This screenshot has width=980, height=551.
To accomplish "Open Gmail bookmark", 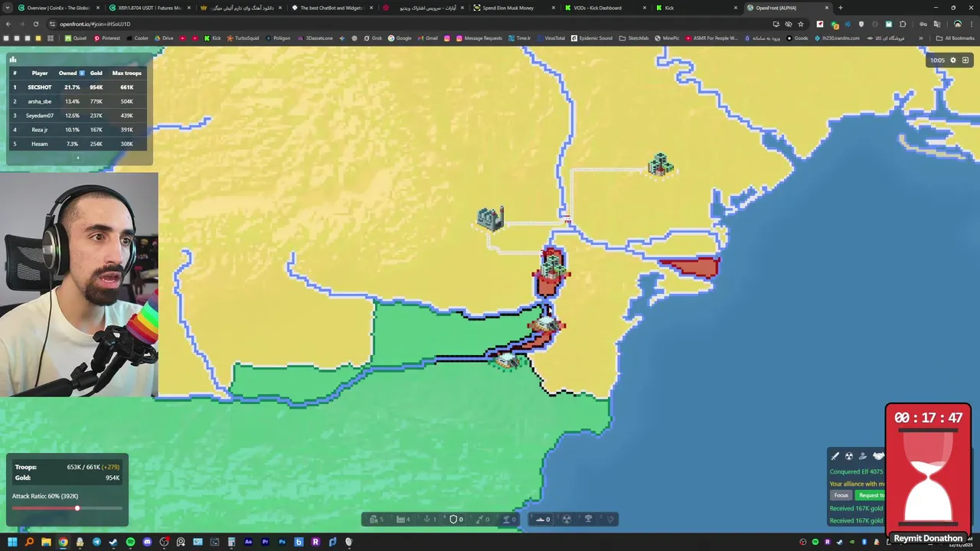I will [428, 37].
